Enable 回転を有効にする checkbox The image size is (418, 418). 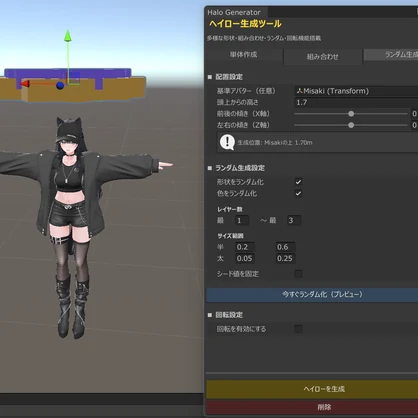point(299,329)
